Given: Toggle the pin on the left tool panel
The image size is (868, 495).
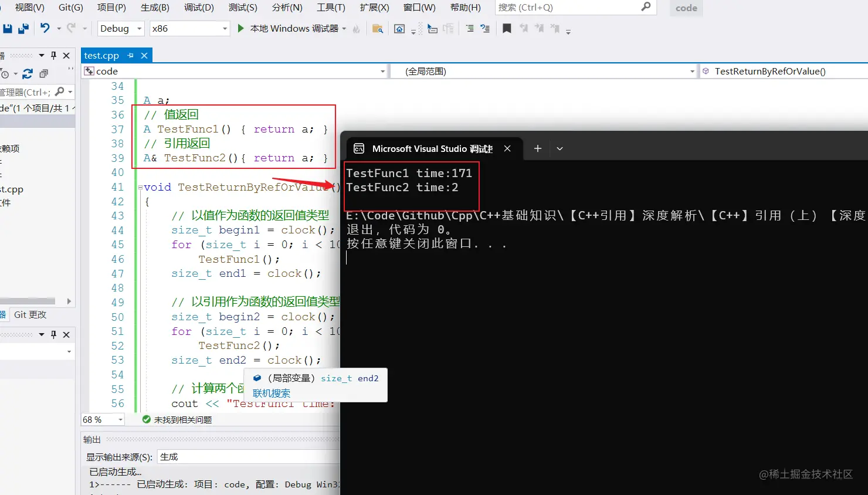Looking at the screenshot, I should click(x=54, y=55).
